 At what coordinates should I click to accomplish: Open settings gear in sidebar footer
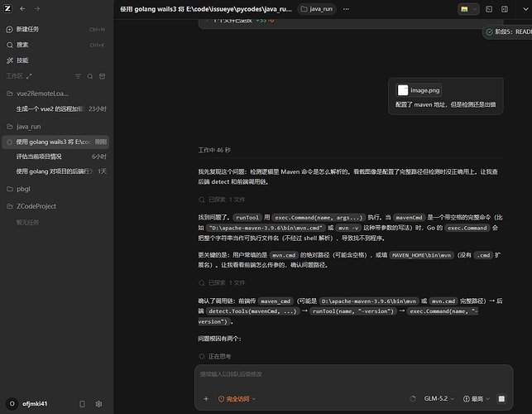click(x=98, y=404)
